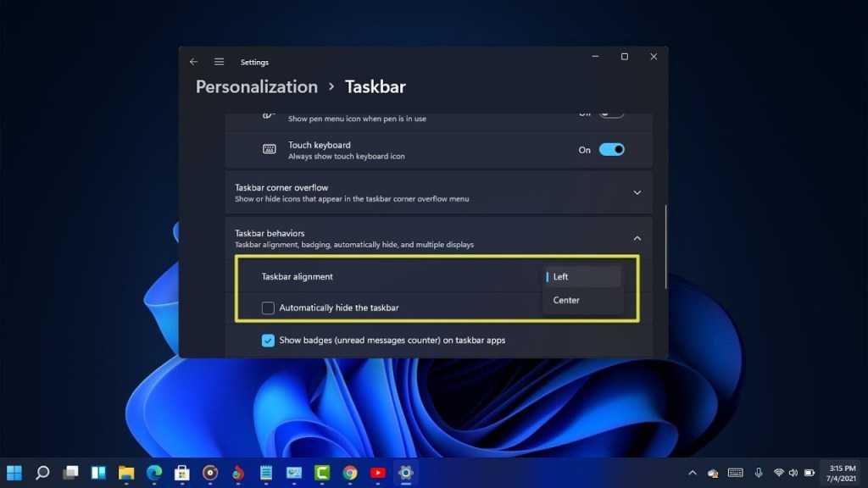Open Google Chrome from taskbar
Image resolution: width=868 pixels, height=488 pixels.
click(x=350, y=473)
